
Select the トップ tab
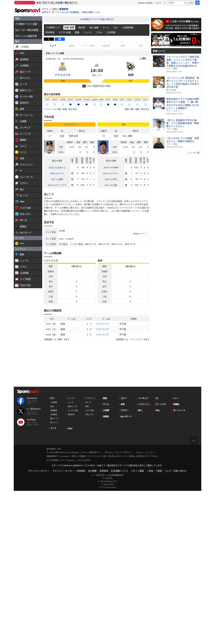click(x=53, y=46)
